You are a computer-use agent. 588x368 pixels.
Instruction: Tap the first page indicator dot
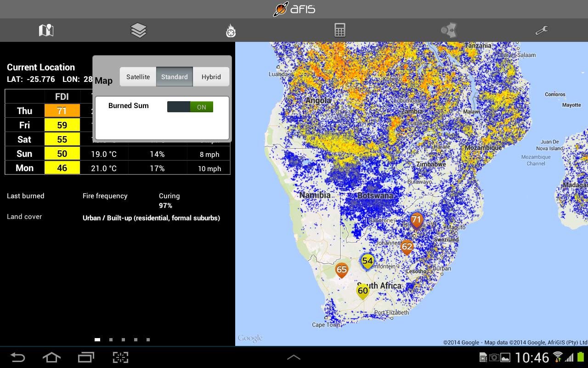97,339
